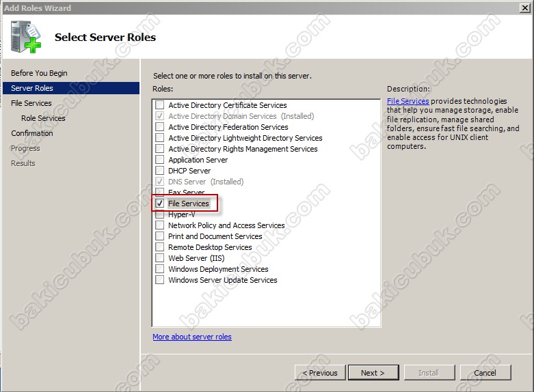The height and width of the screenshot is (392, 534).
Task: Select the File Services role label
Action: (189, 204)
